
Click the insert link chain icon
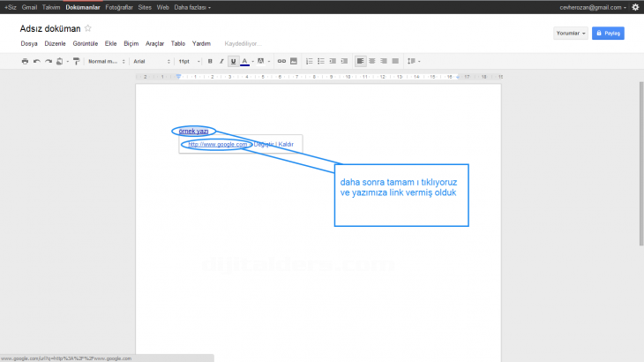281,61
